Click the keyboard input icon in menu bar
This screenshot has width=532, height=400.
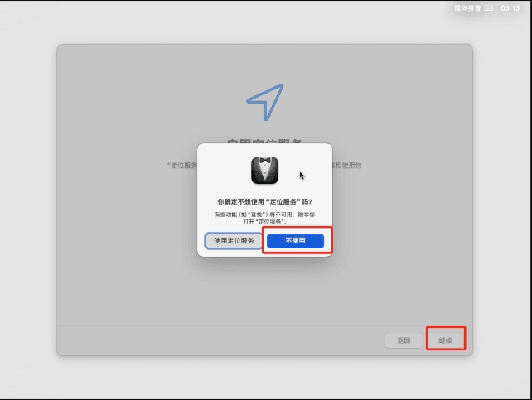[489, 8]
